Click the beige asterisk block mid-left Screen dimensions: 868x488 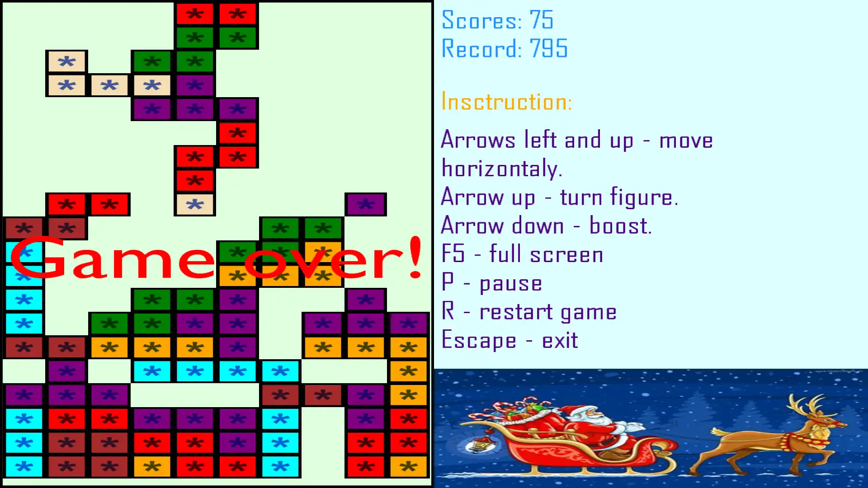coord(194,204)
